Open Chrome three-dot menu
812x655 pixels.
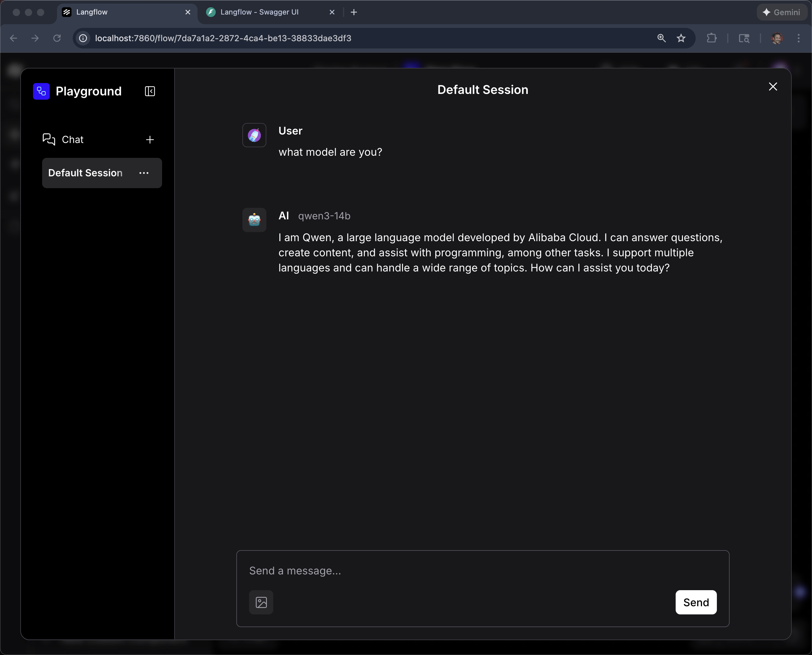798,38
